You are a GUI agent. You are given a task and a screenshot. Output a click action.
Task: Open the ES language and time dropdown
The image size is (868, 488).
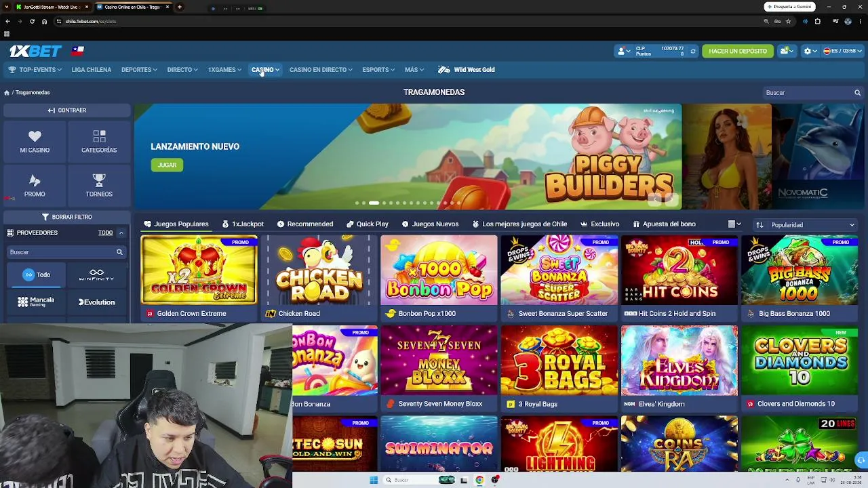[x=842, y=51]
